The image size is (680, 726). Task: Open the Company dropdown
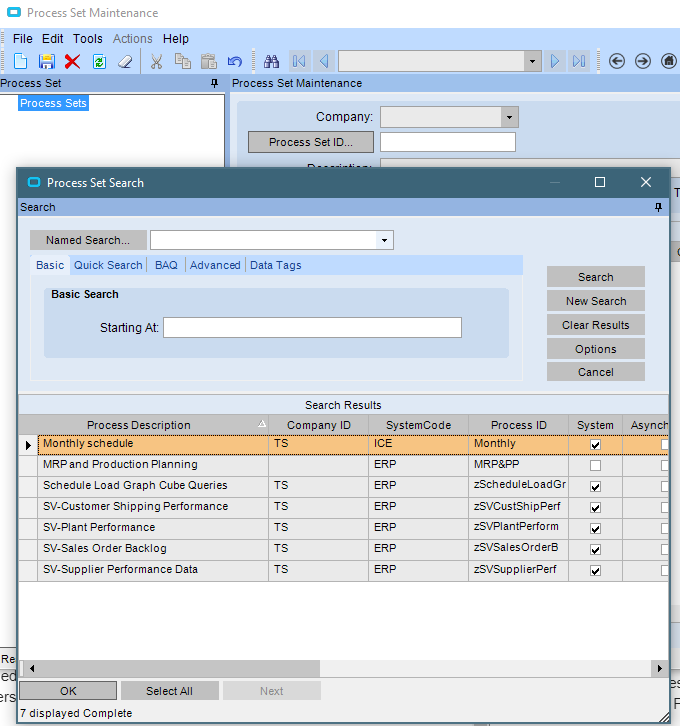coord(509,117)
